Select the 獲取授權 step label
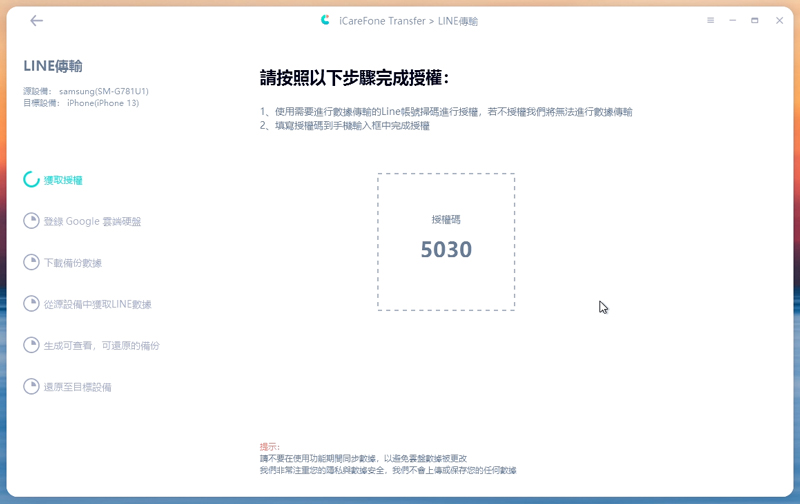Viewport: 800px width, 504px height. pyautogui.click(x=63, y=181)
